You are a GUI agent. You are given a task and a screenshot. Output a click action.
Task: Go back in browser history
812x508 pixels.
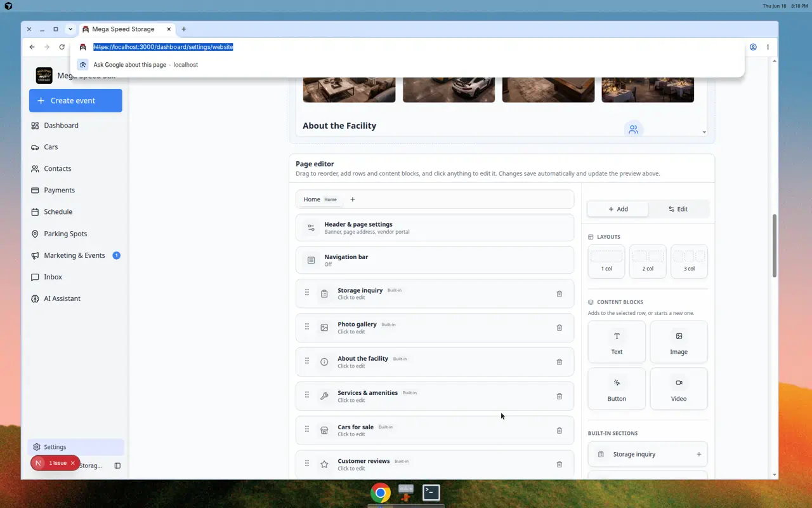32,47
